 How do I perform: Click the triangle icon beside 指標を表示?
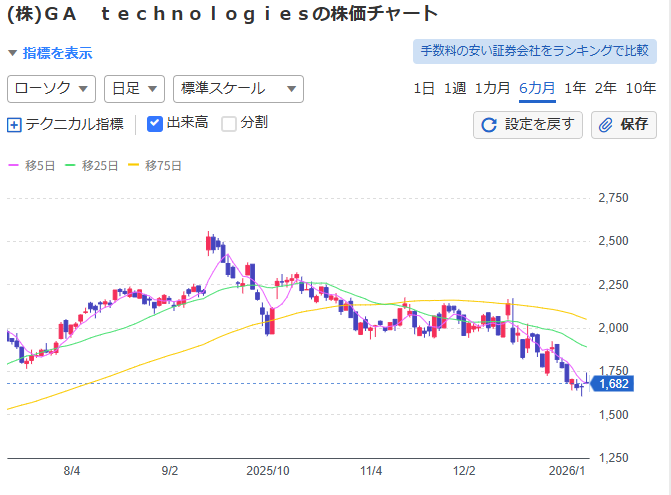click(x=12, y=53)
